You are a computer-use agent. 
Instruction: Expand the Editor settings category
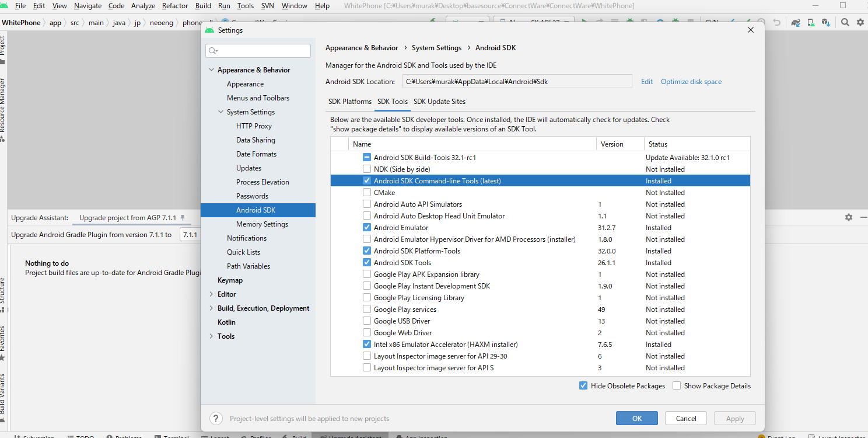(x=211, y=294)
